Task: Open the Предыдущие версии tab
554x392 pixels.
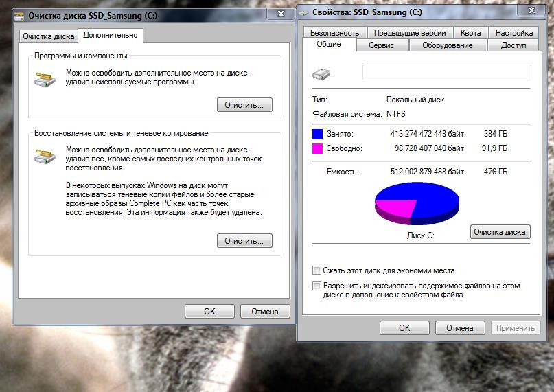Action: [x=410, y=32]
